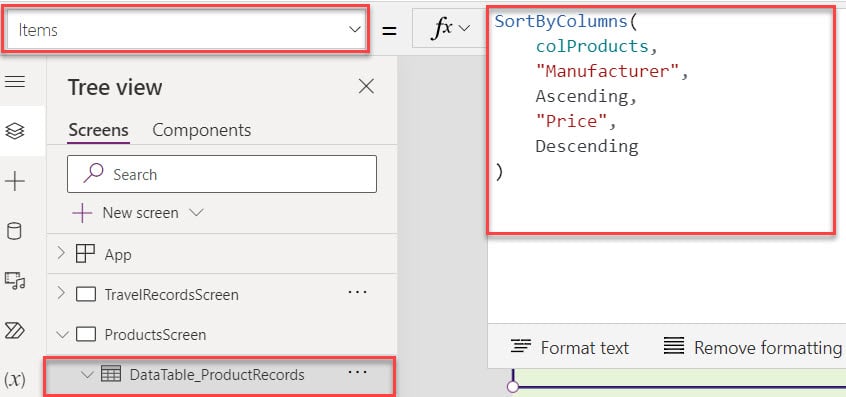
Task: Click Format text button
Action: [570, 348]
